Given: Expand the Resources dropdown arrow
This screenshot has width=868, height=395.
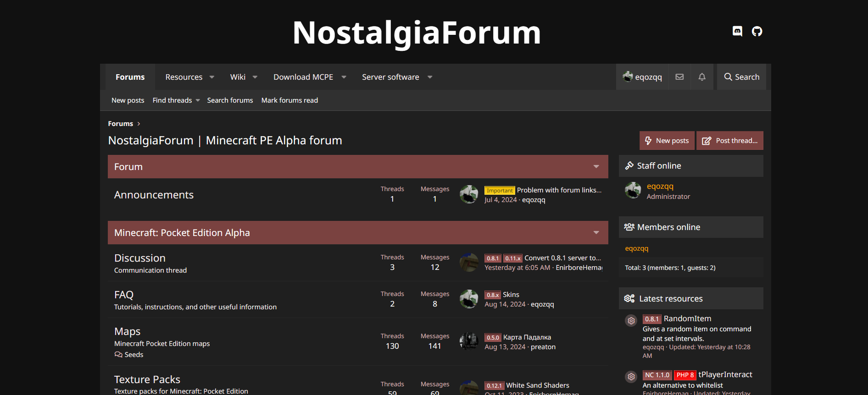Looking at the screenshot, I should [212, 77].
